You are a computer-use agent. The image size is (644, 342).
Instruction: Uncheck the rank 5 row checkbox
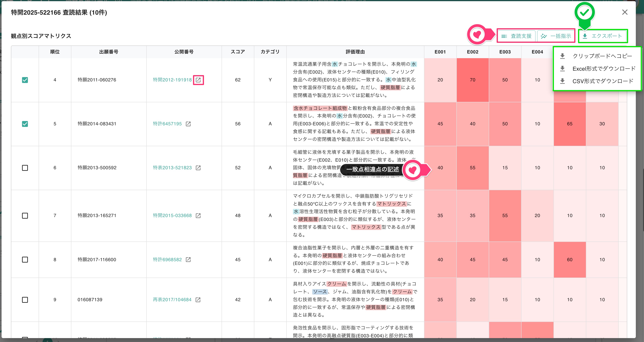[x=25, y=124]
